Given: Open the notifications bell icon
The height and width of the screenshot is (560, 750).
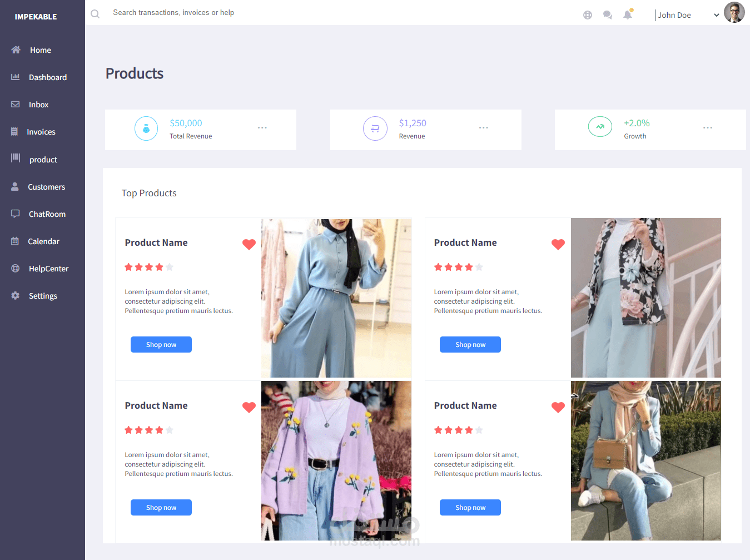Looking at the screenshot, I should (628, 14).
